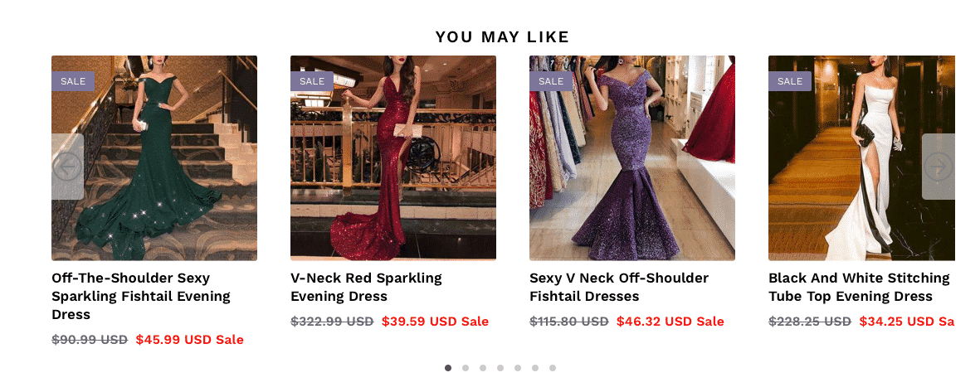The image size is (980, 392).
Task: Click the previous slide arrow icon
Action: tap(67, 167)
